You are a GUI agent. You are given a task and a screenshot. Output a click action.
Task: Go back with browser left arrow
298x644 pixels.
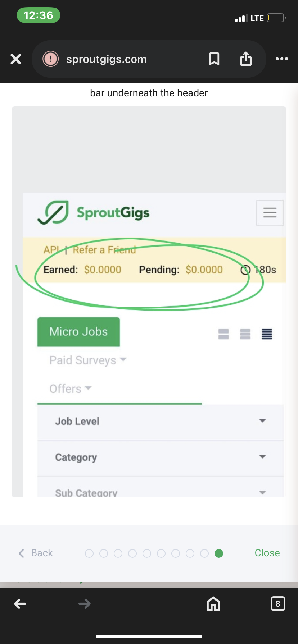click(20, 604)
